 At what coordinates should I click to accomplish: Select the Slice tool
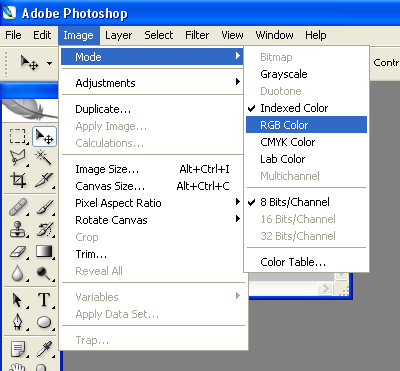pos(44,180)
